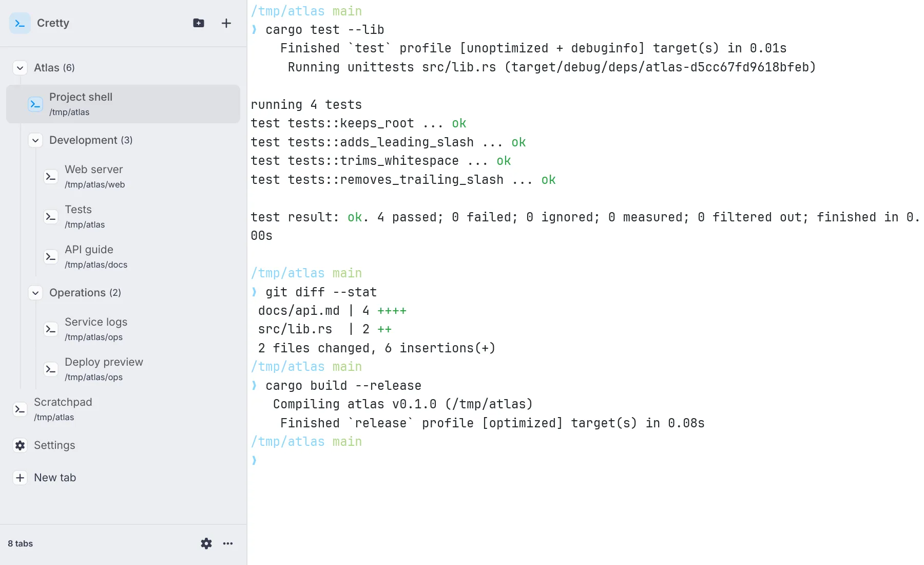Open the more options ellipsis menu

pos(228,543)
